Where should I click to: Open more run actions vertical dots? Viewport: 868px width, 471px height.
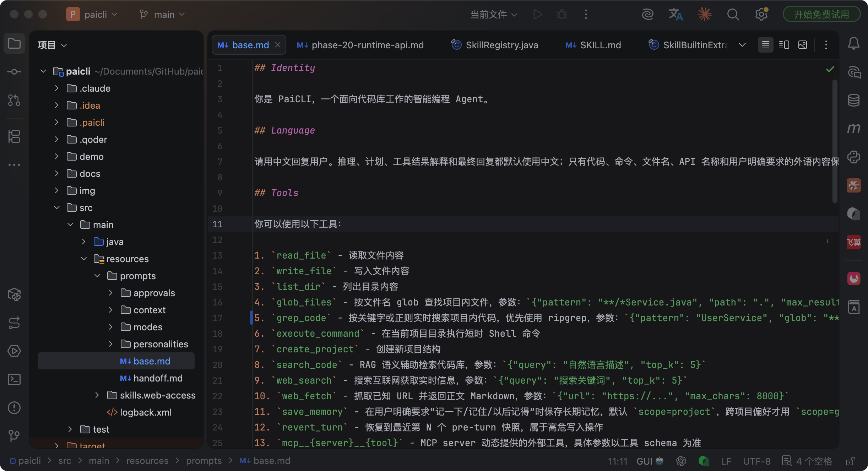(x=586, y=15)
